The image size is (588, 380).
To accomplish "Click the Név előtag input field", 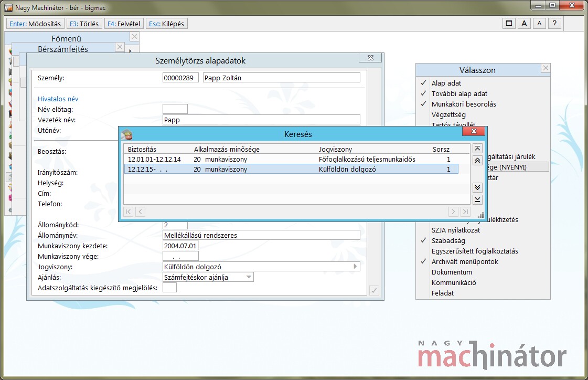I will [175, 109].
